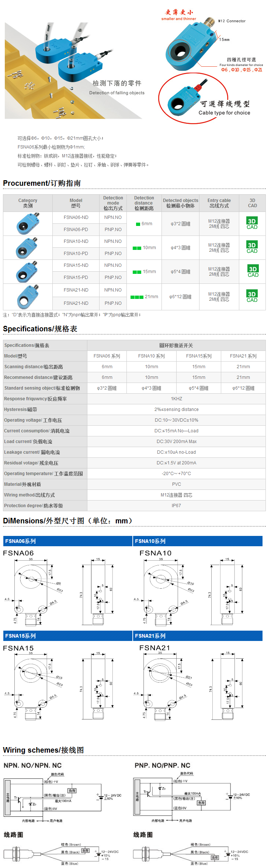Click the IP67 protection degree value
This screenshot has width=271, height=868.
(x=177, y=506)
